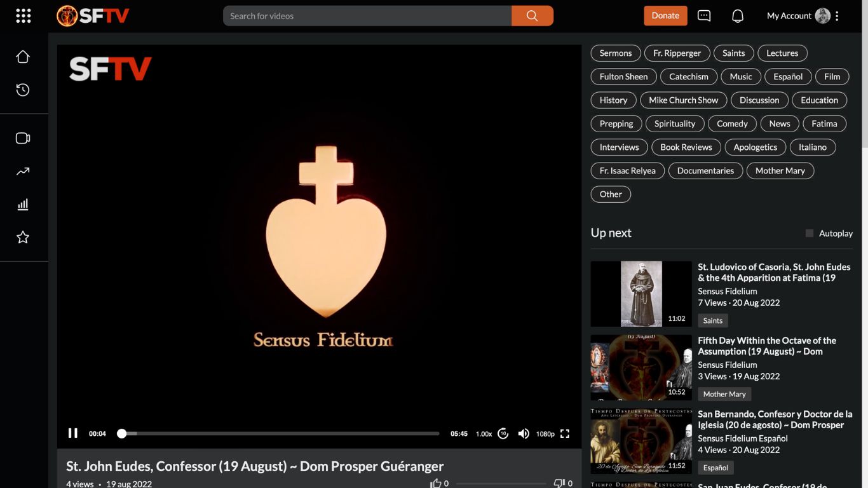Open the messages chat icon
Image resolution: width=868 pixels, height=488 pixels.
coord(704,16)
